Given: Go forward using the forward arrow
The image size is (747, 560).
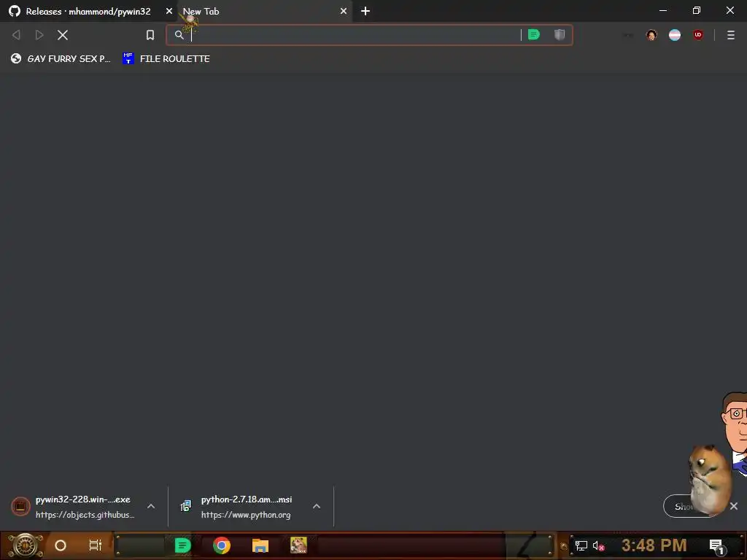Looking at the screenshot, I should pos(39,35).
